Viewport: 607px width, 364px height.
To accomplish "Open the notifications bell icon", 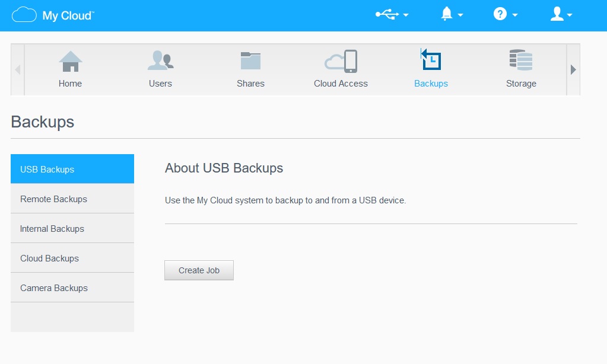I will (x=446, y=14).
